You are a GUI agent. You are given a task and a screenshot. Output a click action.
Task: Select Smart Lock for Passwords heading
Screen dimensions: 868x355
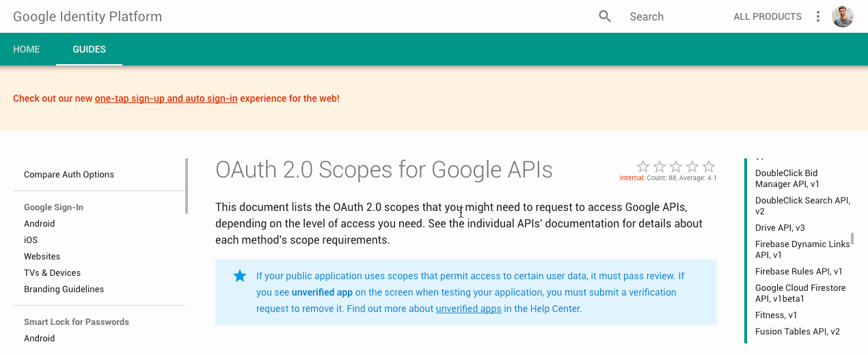(77, 322)
